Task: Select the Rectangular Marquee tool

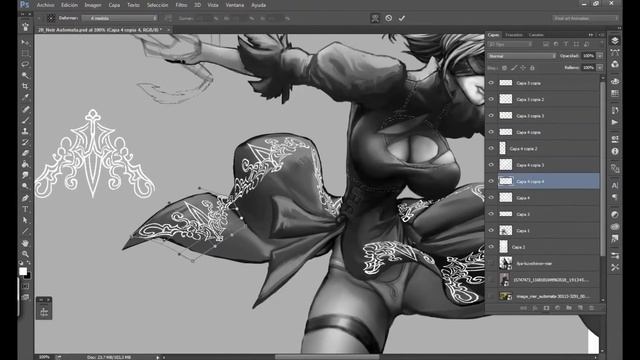Action: [25, 53]
